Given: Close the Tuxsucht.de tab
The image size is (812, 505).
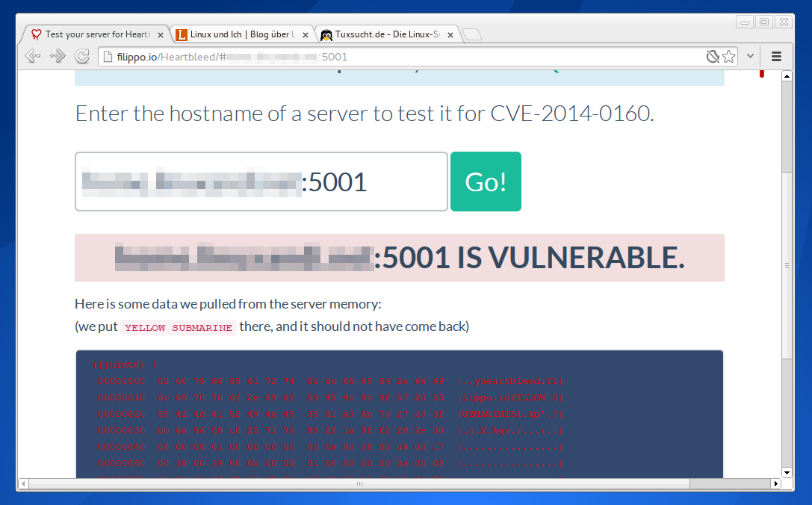Looking at the screenshot, I should (x=450, y=35).
